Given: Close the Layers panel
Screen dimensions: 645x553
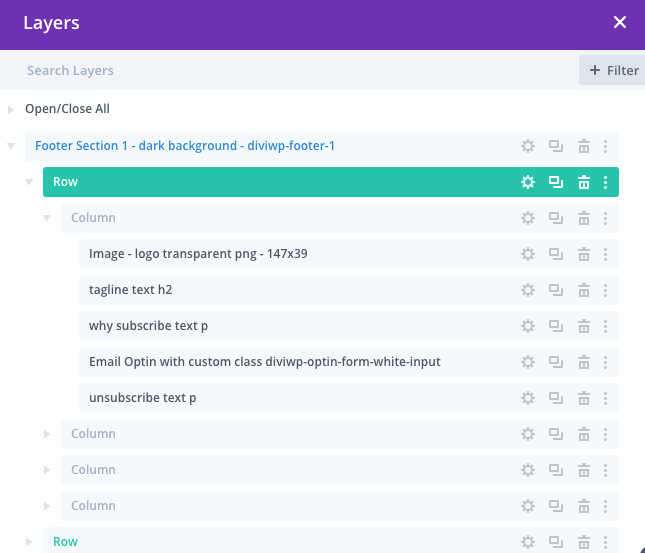Looking at the screenshot, I should pyautogui.click(x=619, y=22).
